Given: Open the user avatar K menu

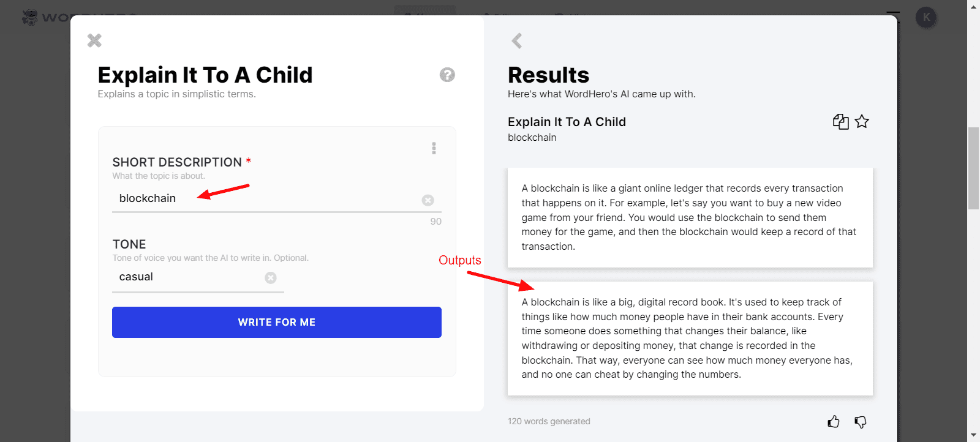Looking at the screenshot, I should pos(926,17).
